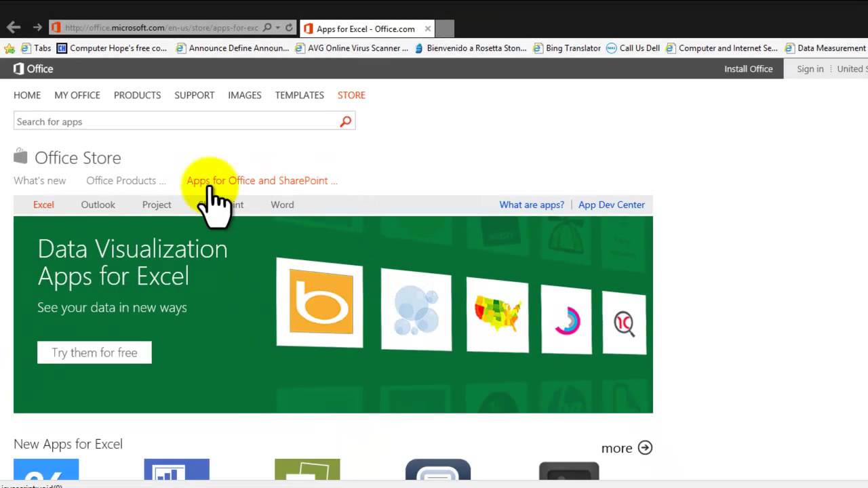Screen dimensions: 868x488
Task: Select the Apps for Excel - Office.com tab
Action: pyautogui.click(x=366, y=28)
